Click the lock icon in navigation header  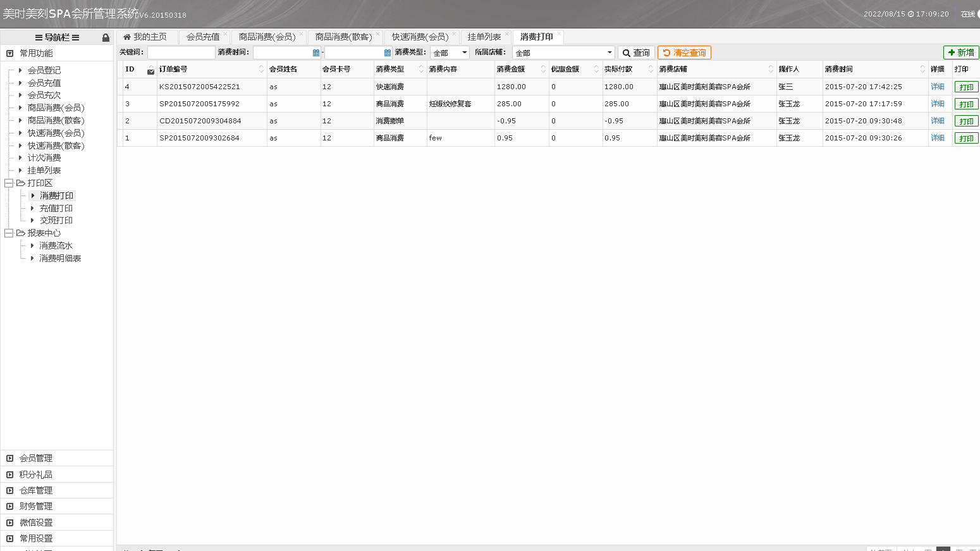(106, 38)
